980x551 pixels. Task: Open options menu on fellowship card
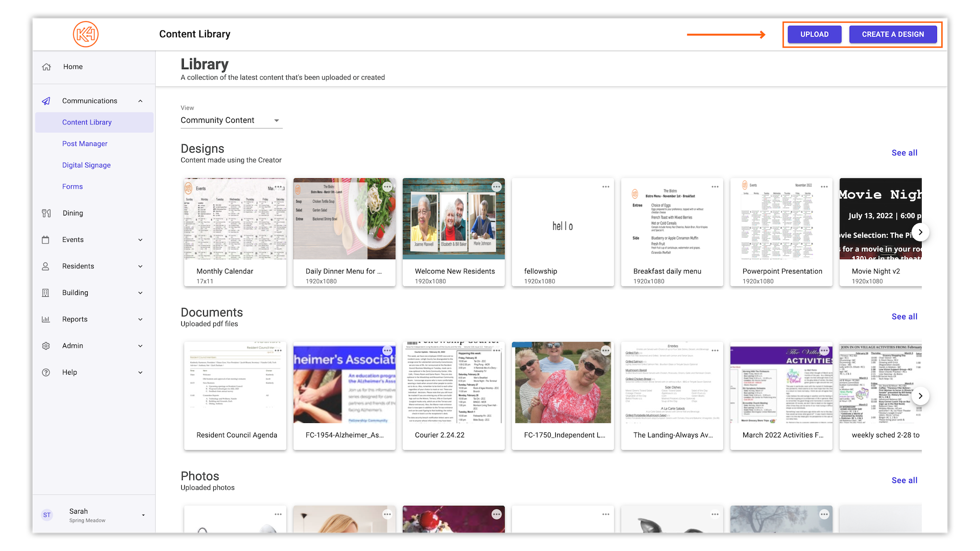[x=606, y=187]
